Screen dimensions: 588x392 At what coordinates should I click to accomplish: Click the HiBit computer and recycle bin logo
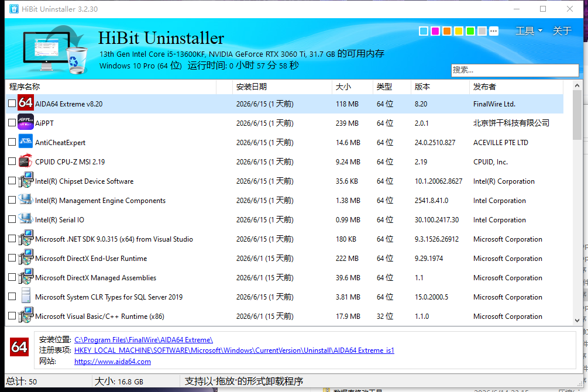point(55,50)
